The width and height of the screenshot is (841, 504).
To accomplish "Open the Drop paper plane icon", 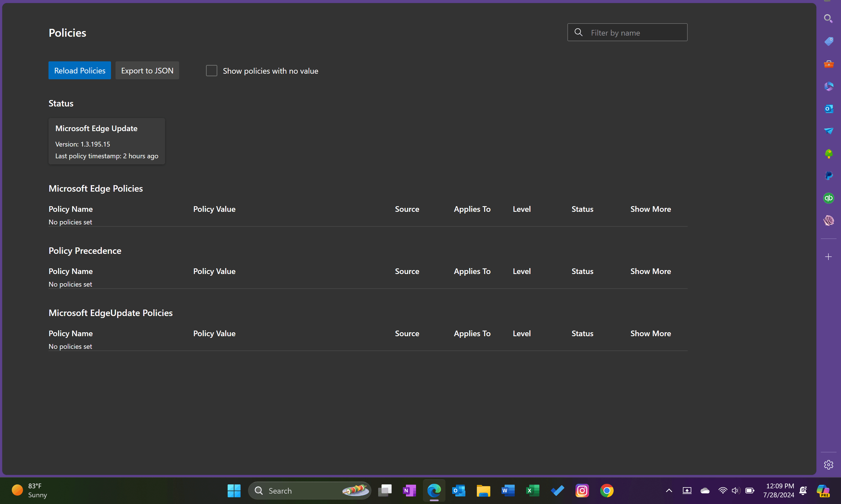I will (x=828, y=131).
